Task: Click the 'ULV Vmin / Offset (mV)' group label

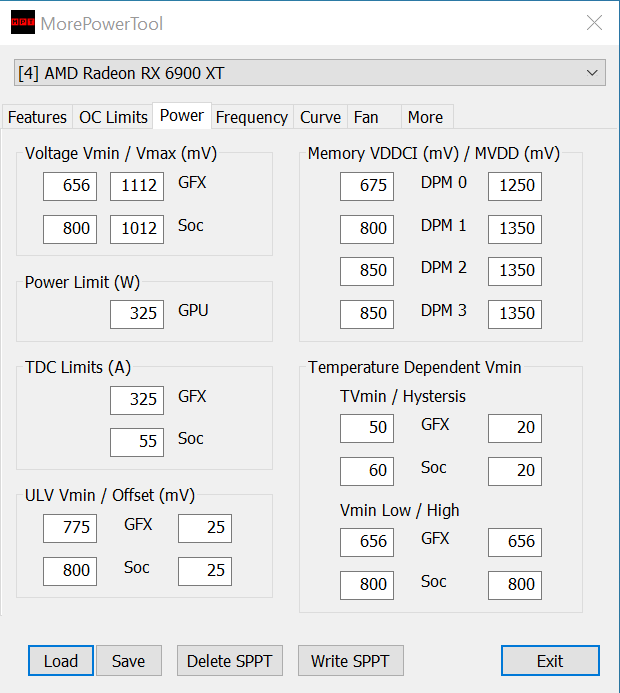Action: point(110,495)
